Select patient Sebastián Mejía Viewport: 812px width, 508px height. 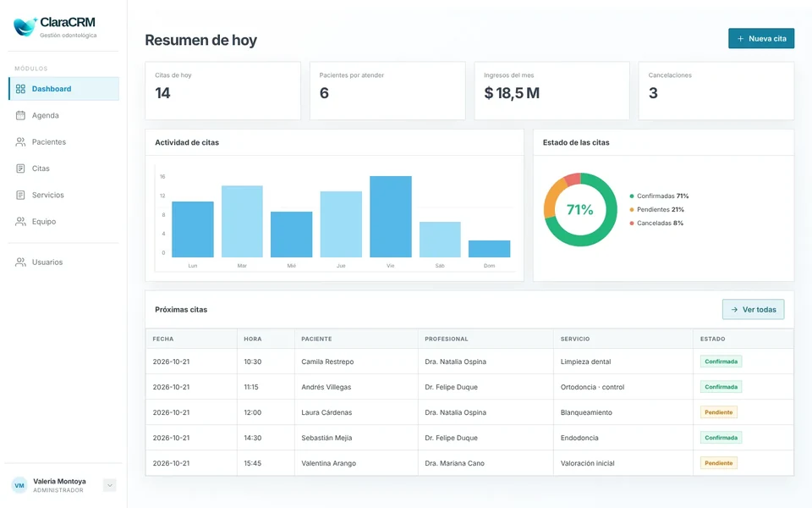[x=326, y=438]
